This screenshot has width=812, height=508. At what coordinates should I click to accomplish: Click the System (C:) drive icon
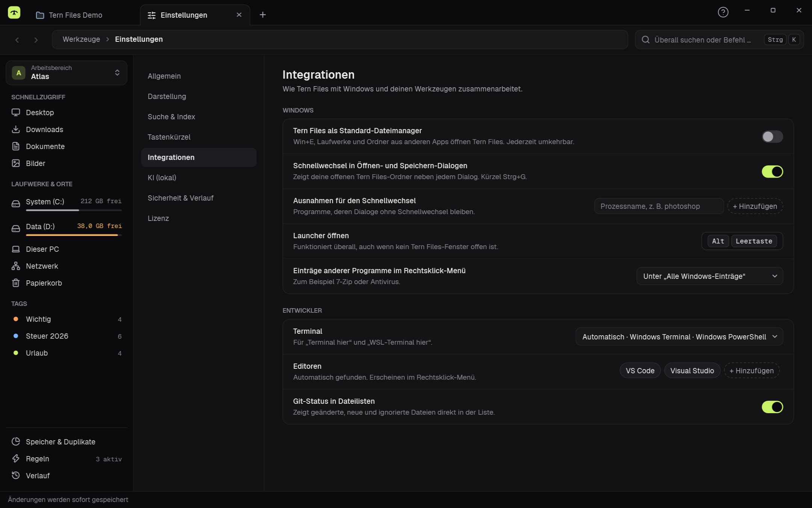[x=16, y=204]
